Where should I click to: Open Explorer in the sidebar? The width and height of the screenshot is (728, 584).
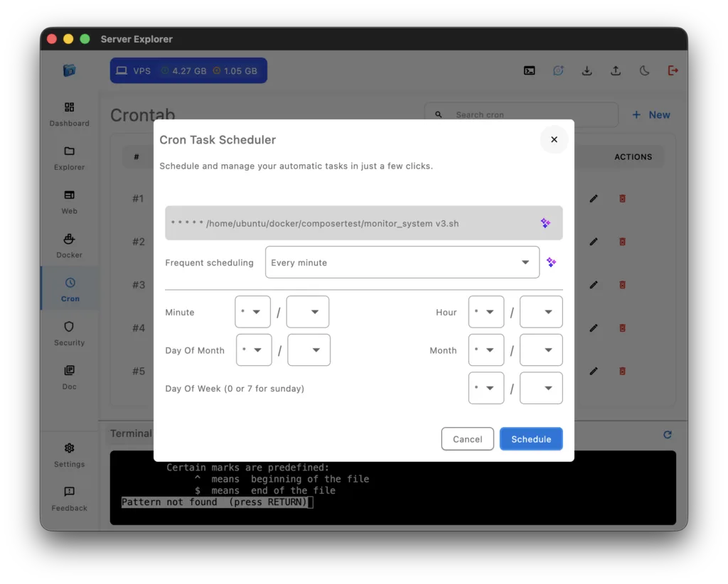[69, 158]
